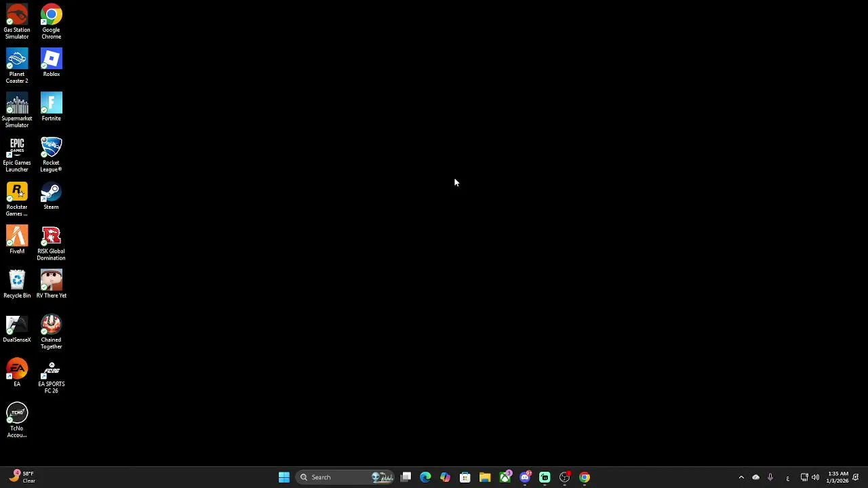Select the Google Chrome desktop shortcut

click(51, 22)
